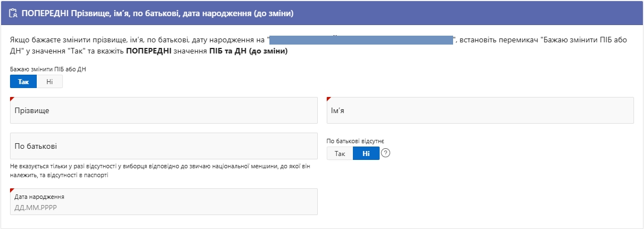
Task: Click the Бажаю змінити ПІБ або ДН label
Action: (x=48, y=69)
